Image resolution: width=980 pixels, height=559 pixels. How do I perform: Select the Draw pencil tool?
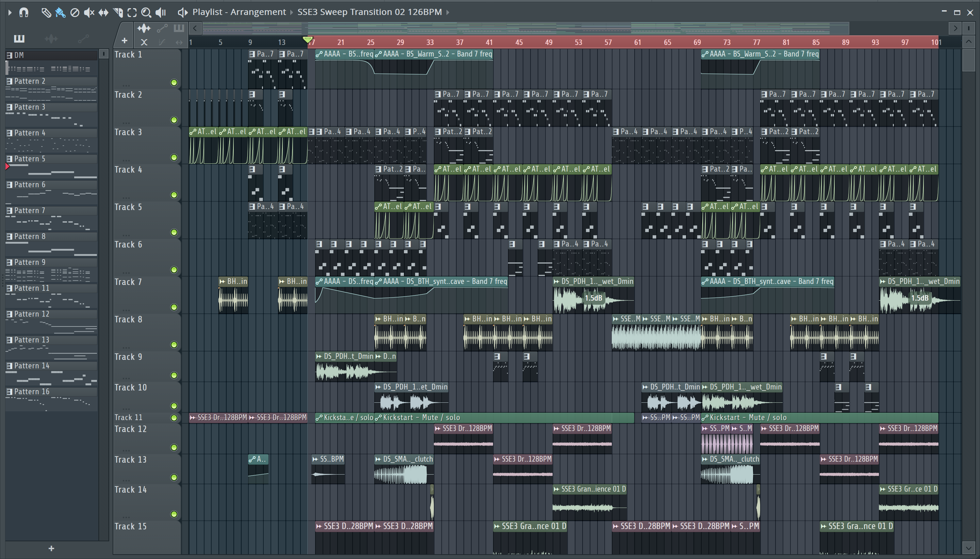click(46, 13)
